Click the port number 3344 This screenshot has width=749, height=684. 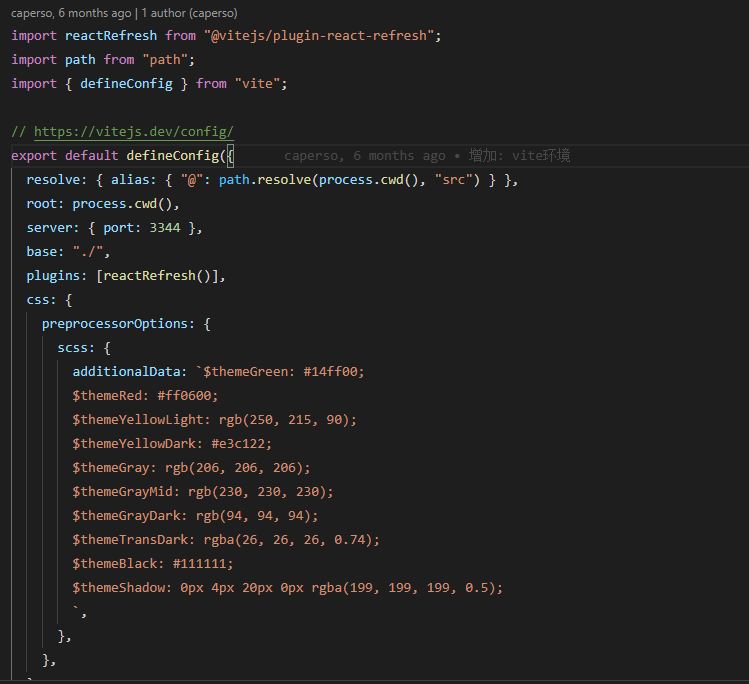coord(165,227)
